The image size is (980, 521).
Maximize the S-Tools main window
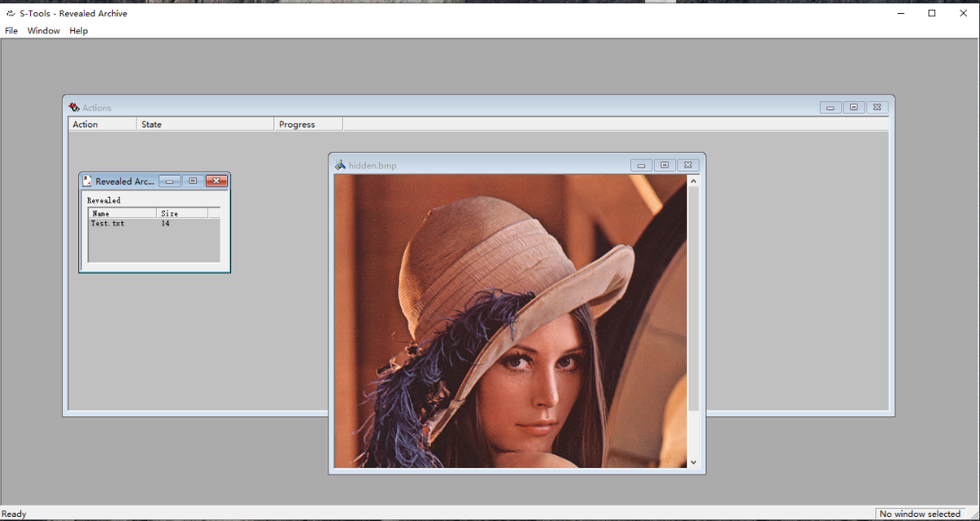click(932, 13)
